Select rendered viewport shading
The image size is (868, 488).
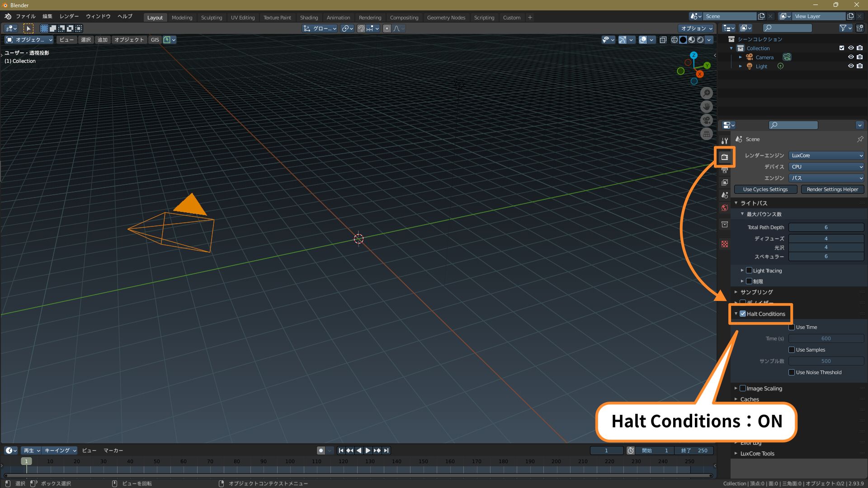(x=700, y=40)
